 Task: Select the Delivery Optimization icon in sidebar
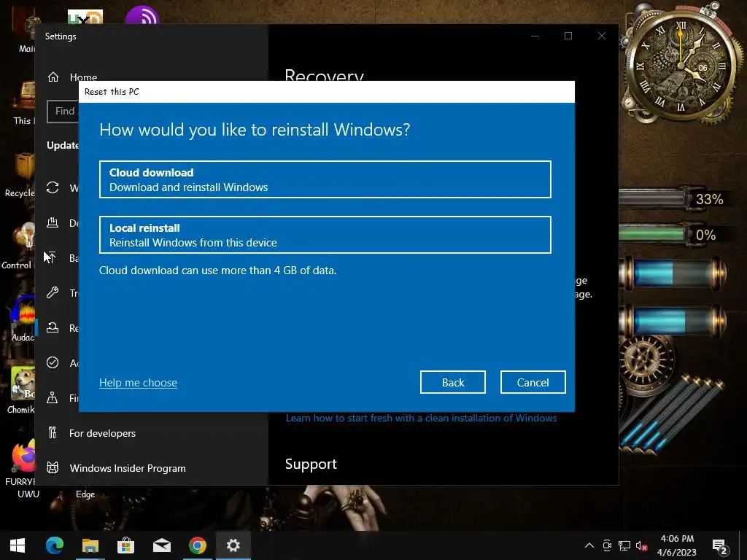[x=53, y=222]
